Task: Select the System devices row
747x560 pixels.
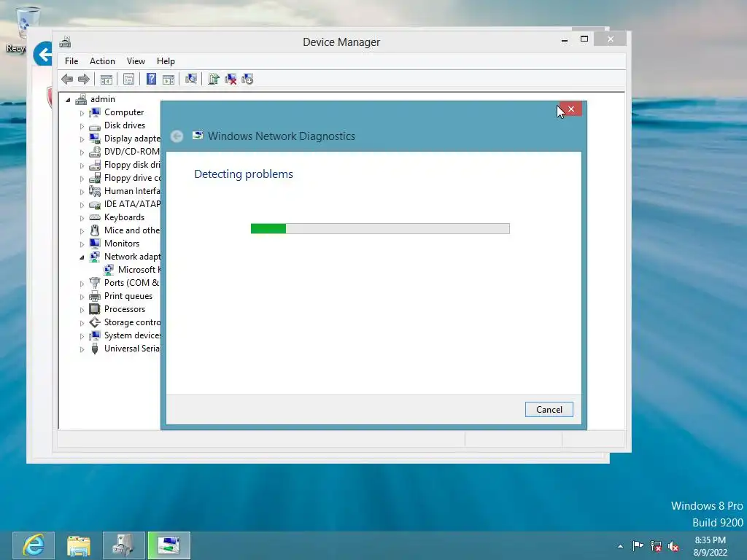Action: [125, 335]
